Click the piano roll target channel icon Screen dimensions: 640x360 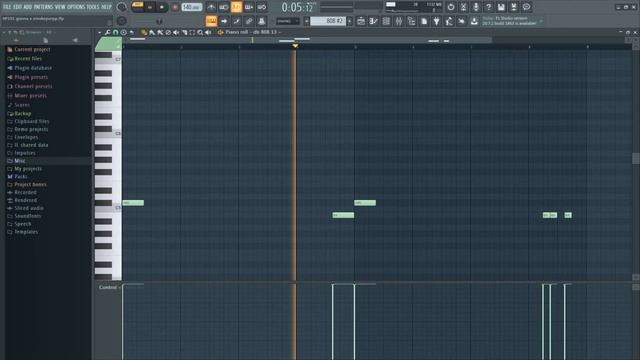click(220, 32)
